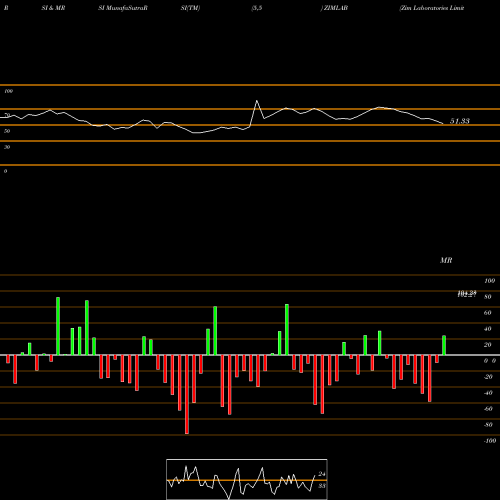Click the 60 label on the MR axis
Screen dimensions: 500x500
(488, 313)
